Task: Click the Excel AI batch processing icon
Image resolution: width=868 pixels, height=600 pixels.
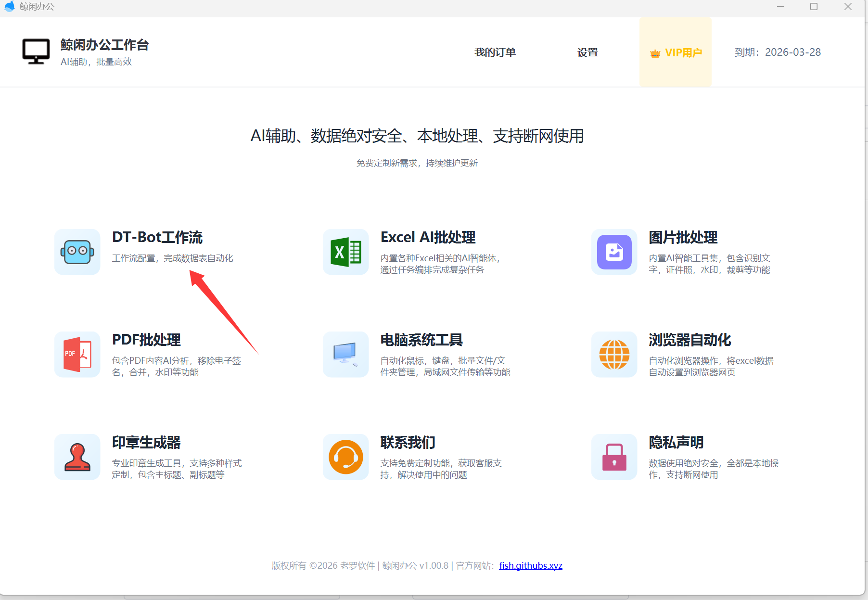Action: point(345,252)
